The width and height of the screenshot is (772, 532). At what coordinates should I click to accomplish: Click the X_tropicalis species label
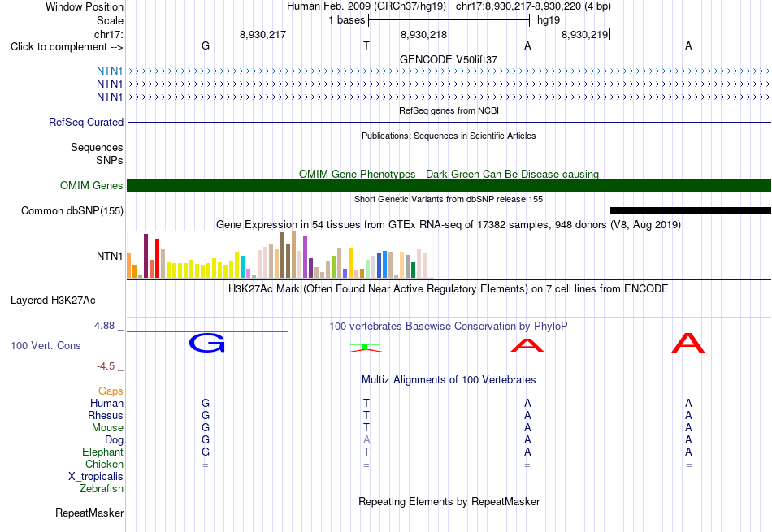[x=96, y=477]
